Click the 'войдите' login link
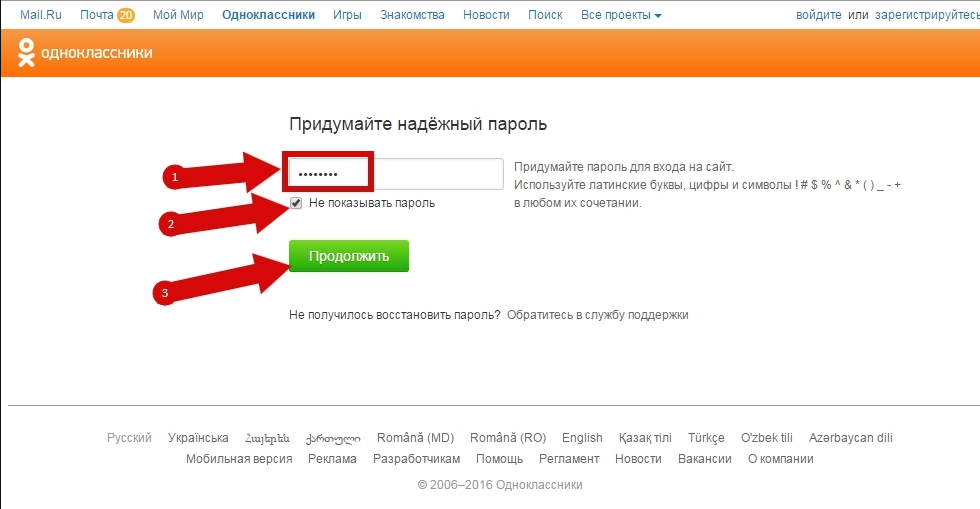The width and height of the screenshot is (980, 509). pos(819,15)
